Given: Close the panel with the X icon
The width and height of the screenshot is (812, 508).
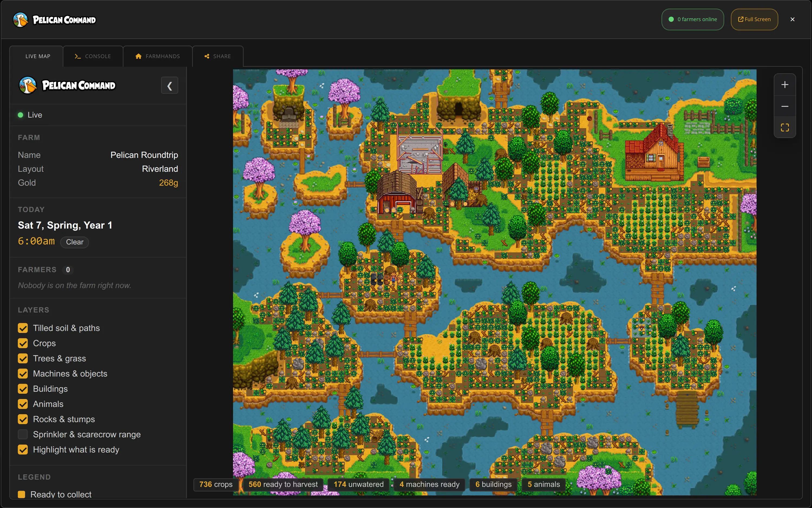Looking at the screenshot, I should point(793,20).
